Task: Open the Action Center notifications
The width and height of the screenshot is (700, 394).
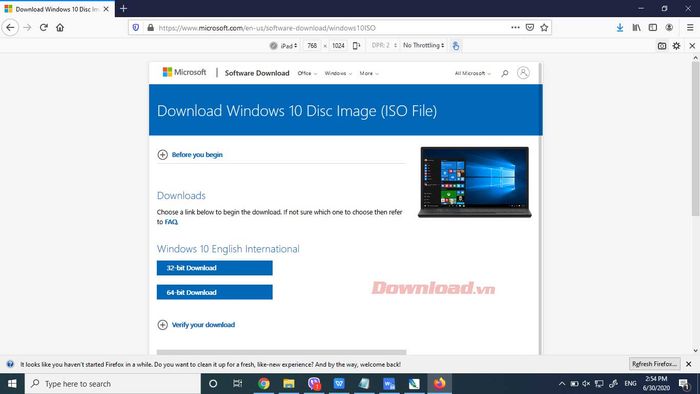Action: [683, 384]
